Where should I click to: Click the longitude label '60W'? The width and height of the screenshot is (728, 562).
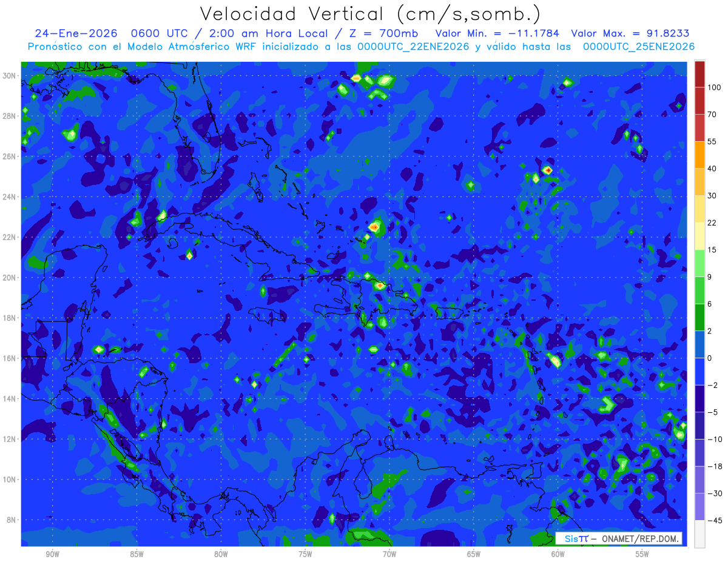pos(558,555)
